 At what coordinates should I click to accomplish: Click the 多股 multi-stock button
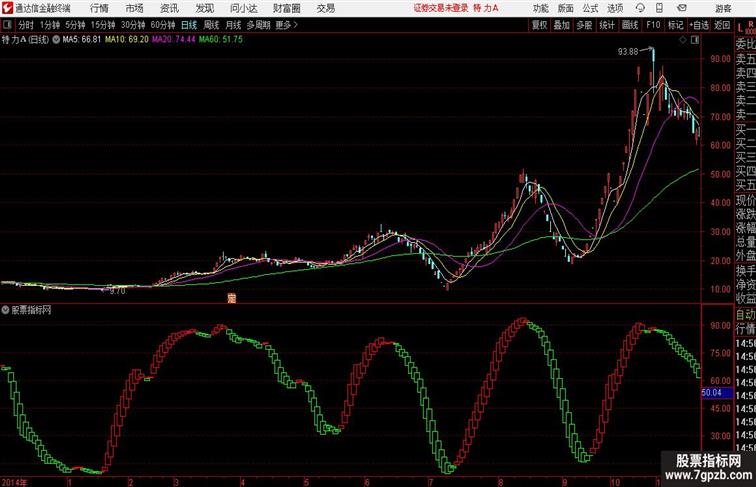(x=584, y=25)
